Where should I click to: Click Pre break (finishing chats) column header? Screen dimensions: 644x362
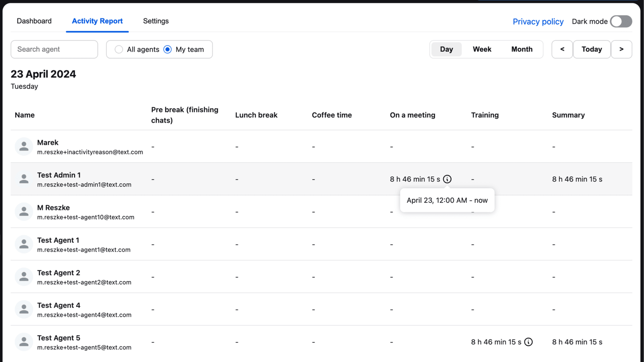coord(185,115)
